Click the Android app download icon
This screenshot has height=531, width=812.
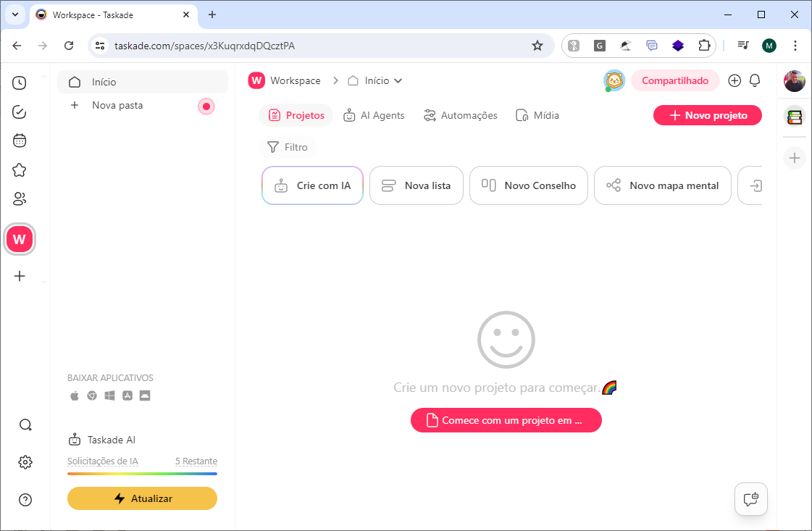coord(145,396)
